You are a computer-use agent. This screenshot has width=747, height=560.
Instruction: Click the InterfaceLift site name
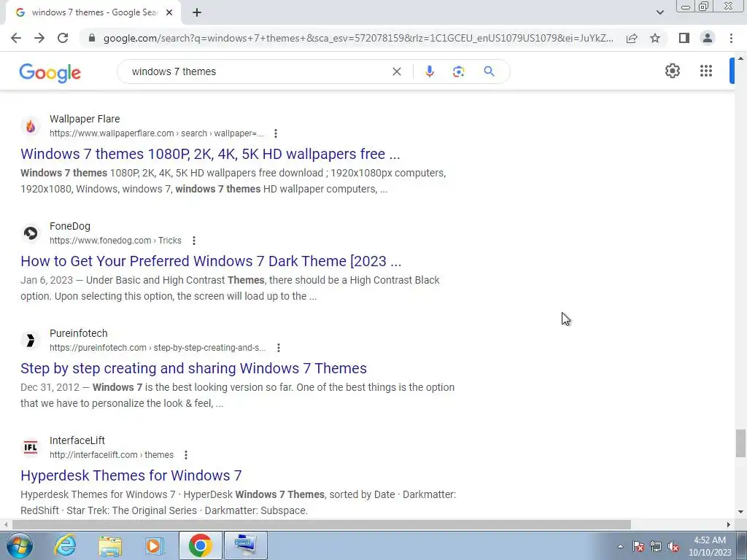point(77,440)
